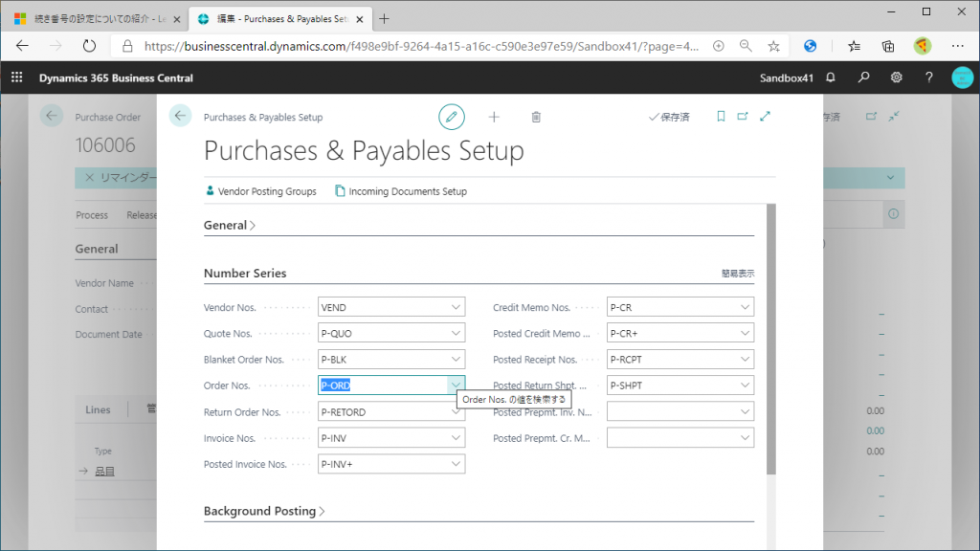Image resolution: width=980 pixels, height=551 pixels.
Task: Click the trash delete icon
Action: point(536,117)
